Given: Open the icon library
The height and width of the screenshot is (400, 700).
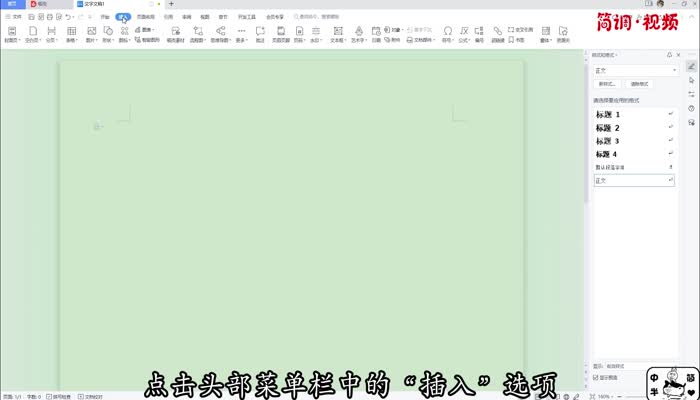Looking at the screenshot, I should click(124, 34).
